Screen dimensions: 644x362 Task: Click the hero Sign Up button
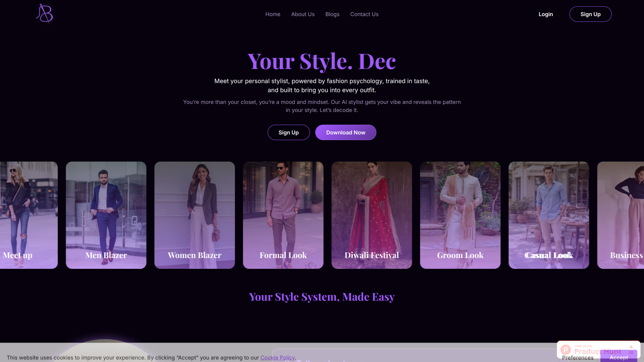coord(288,132)
